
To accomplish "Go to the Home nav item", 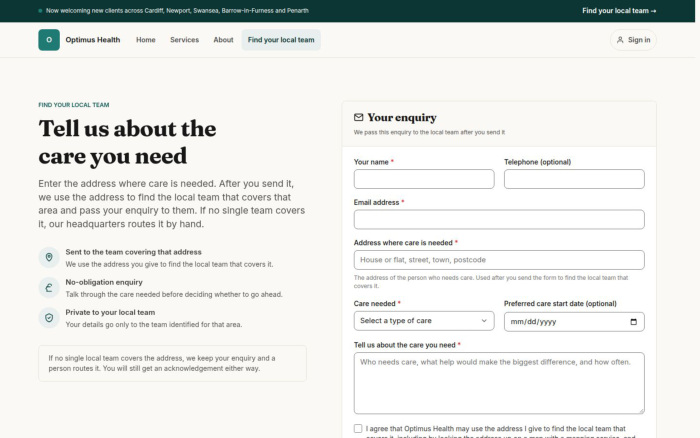I will (x=146, y=40).
